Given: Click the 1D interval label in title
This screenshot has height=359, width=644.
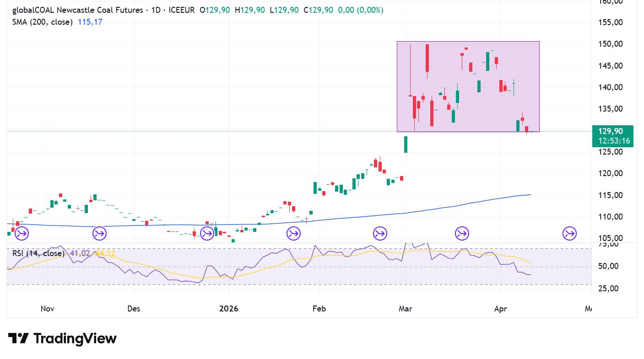Looking at the screenshot, I should (156, 10).
